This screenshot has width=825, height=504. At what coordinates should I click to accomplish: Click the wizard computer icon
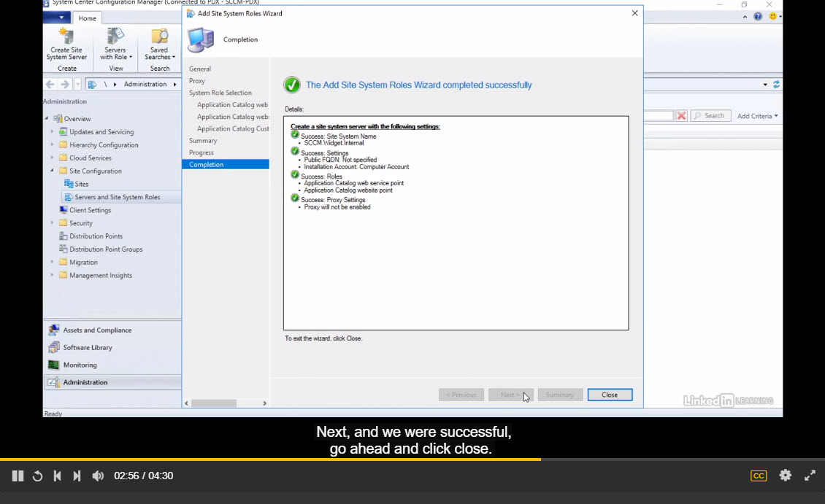tap(201, 40)
